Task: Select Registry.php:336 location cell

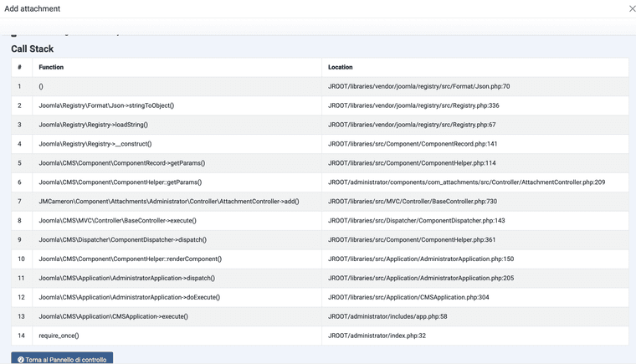Action: point(475,105)
